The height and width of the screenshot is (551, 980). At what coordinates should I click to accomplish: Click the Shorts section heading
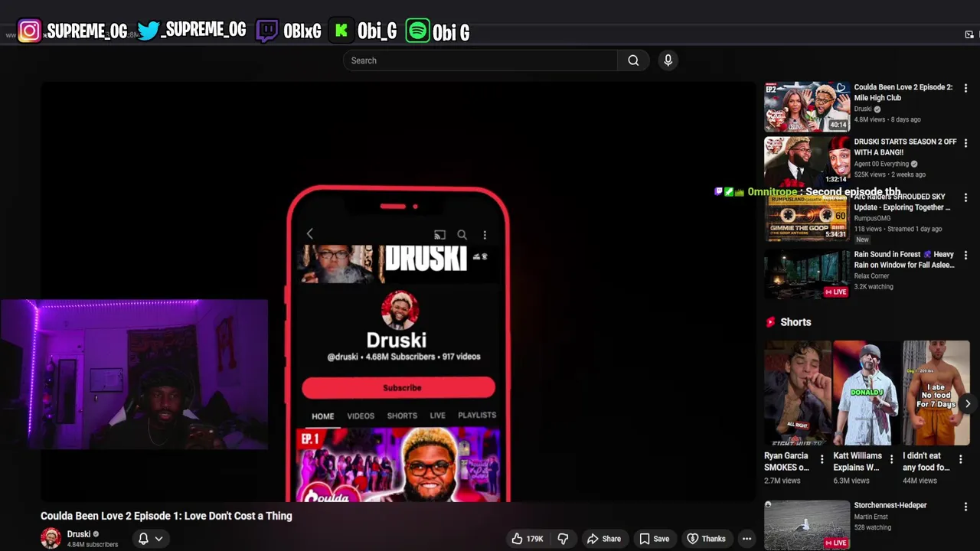click(x=795, y=322)
